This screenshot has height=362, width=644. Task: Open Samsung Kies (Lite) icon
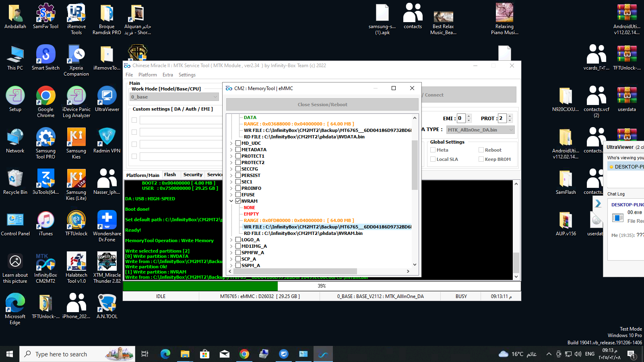[x=76, y=185]
